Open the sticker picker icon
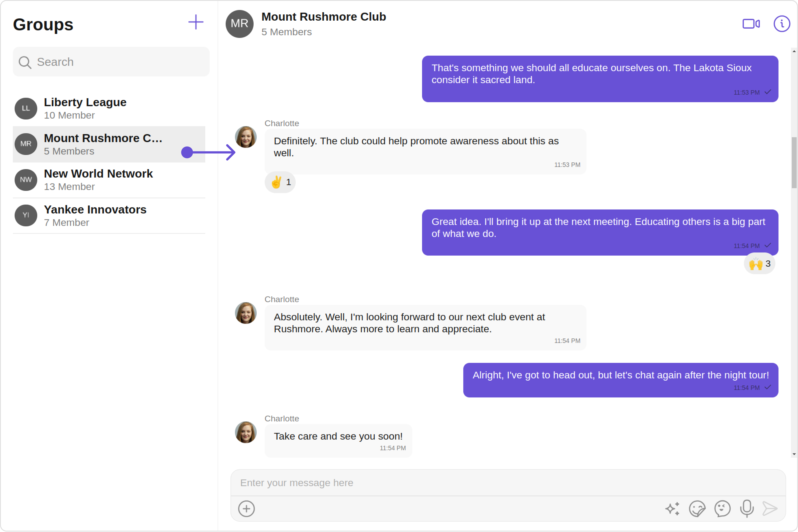The width and height of the screenshot is (798, 532). point(697,509)
